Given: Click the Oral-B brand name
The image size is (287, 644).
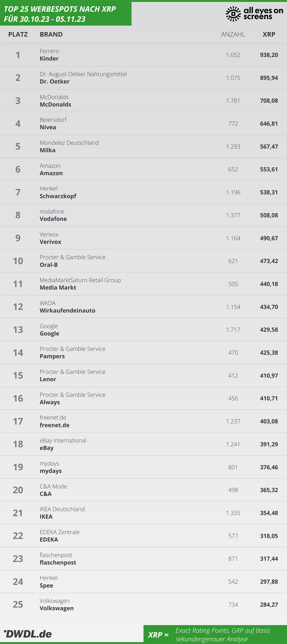Looking at the screenshot, I should (x=49, y=265).
